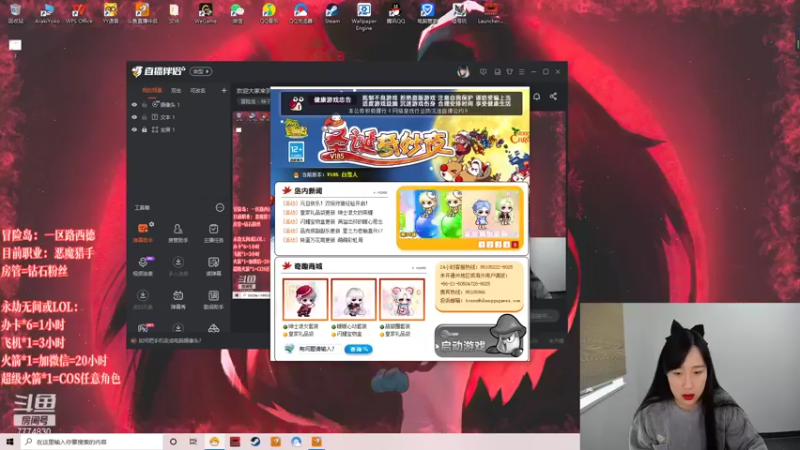Toggle visibility of 全屏 1 source
The image size is (800, 450).
coord(134,130)
